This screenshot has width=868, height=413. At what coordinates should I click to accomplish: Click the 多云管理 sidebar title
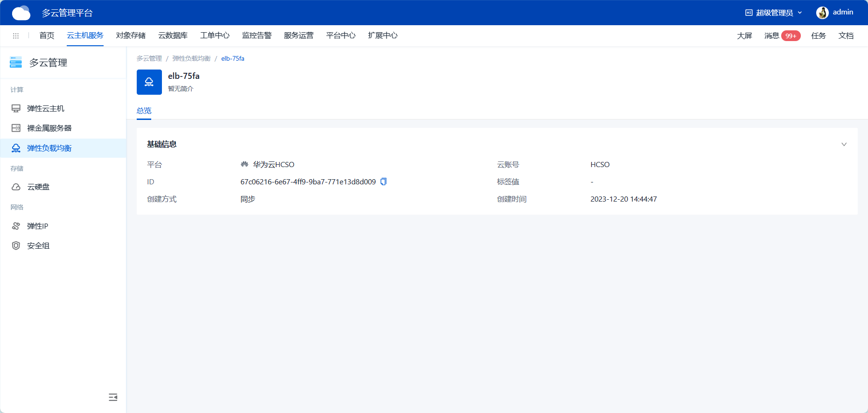click(48, 63)
